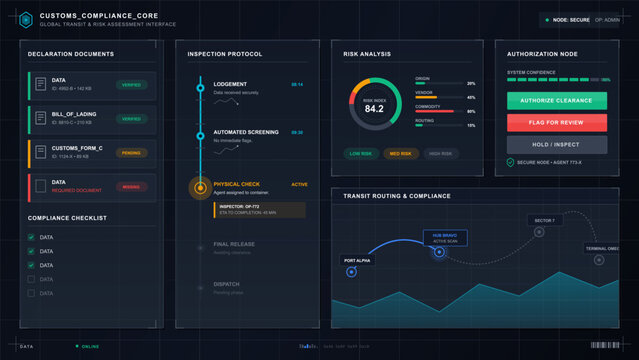Click the green Node Secure status dot
Viewport: 639px width, 360px height.
pos(547,20)
